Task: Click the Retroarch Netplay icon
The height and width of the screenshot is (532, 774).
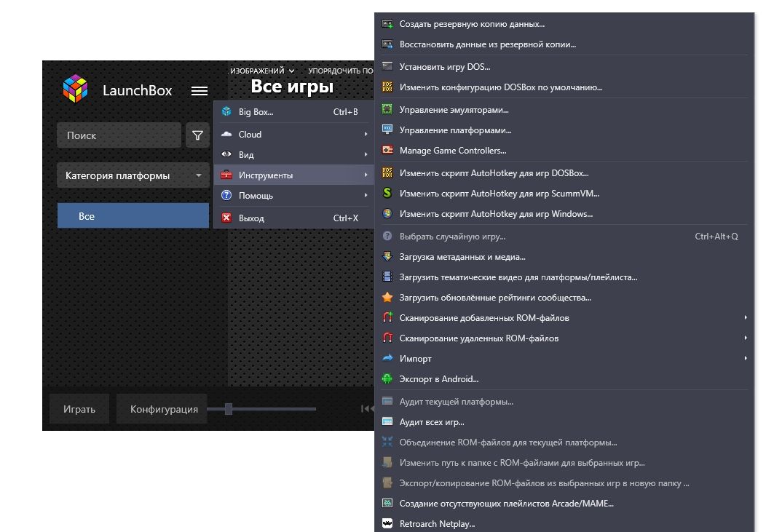Action: tap(387, 523)
